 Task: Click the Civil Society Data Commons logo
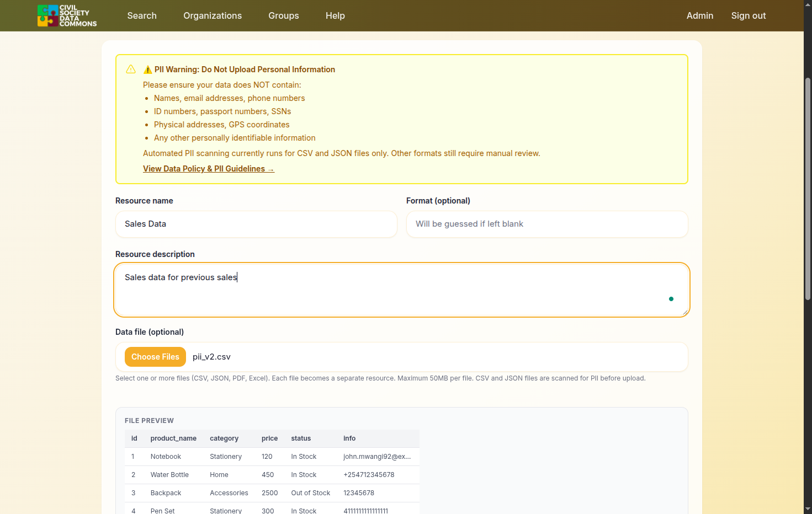point(67,15)
